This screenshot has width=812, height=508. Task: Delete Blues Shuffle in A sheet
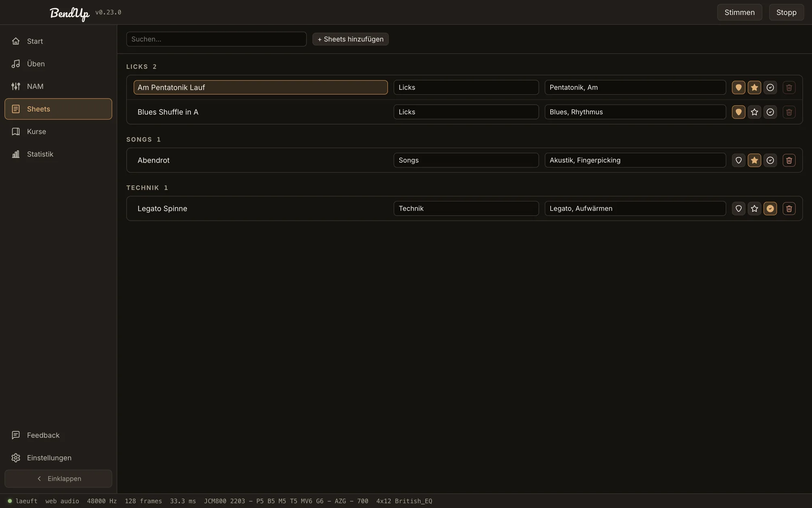pos(789,112)
